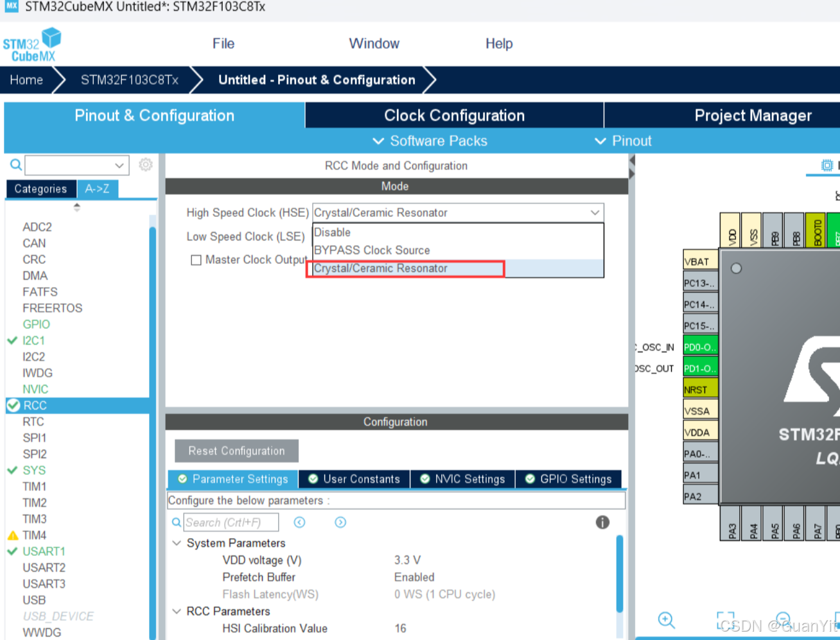Click the TIM4 warning icon
840x640 pixels.
point(13,535)
